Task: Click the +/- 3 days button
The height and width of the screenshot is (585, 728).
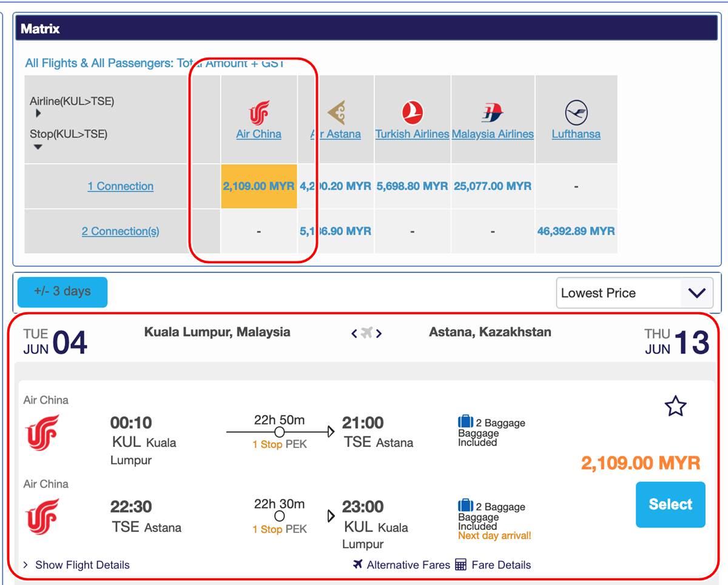Action: click(62, 292)
